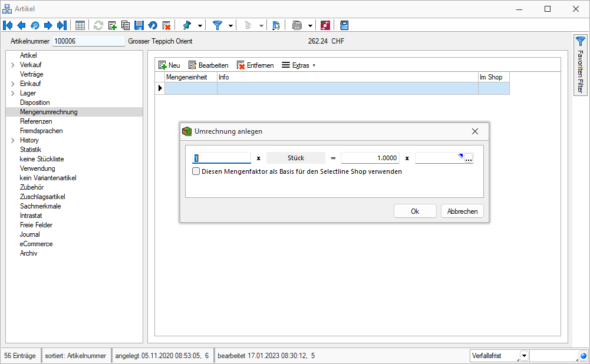This screenshot has height=364, width=590.
Task: Go to the last article record
Action: click(x=61, y=25)
